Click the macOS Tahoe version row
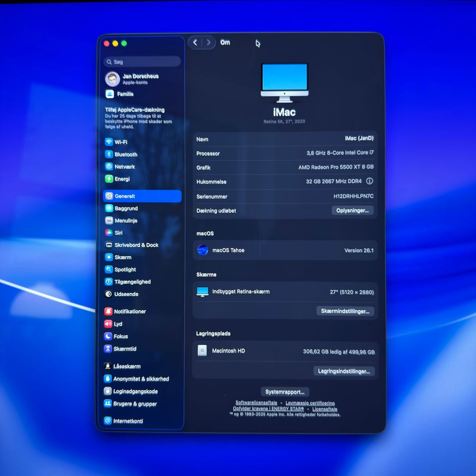The width and height of the screenshot is (476, 476). click(x=285, y=250)
